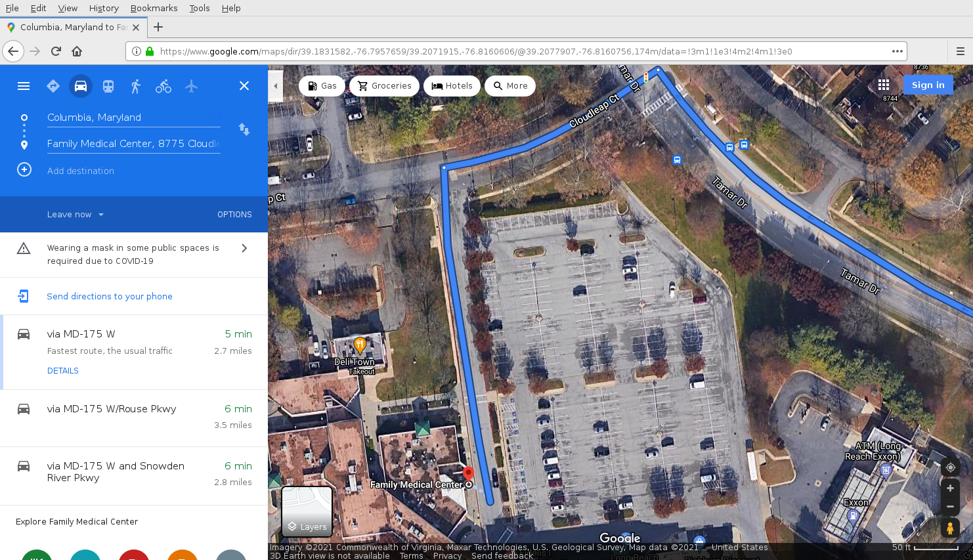Swap starting point and destination
973x560 pixels.
coord(244,129)
